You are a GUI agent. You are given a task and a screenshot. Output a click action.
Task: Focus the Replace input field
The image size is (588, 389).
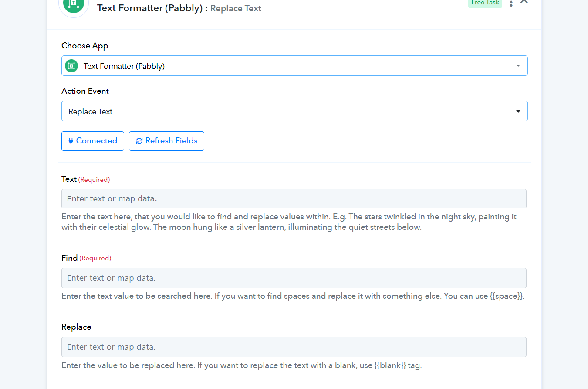click(x=294, y=347)
